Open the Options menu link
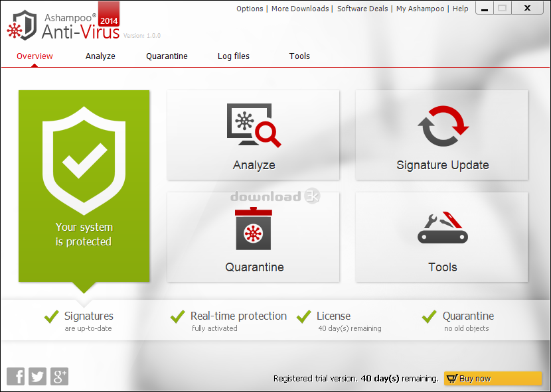Image resolution: width=551 pixels, height=392 pixels. [250, 9]
